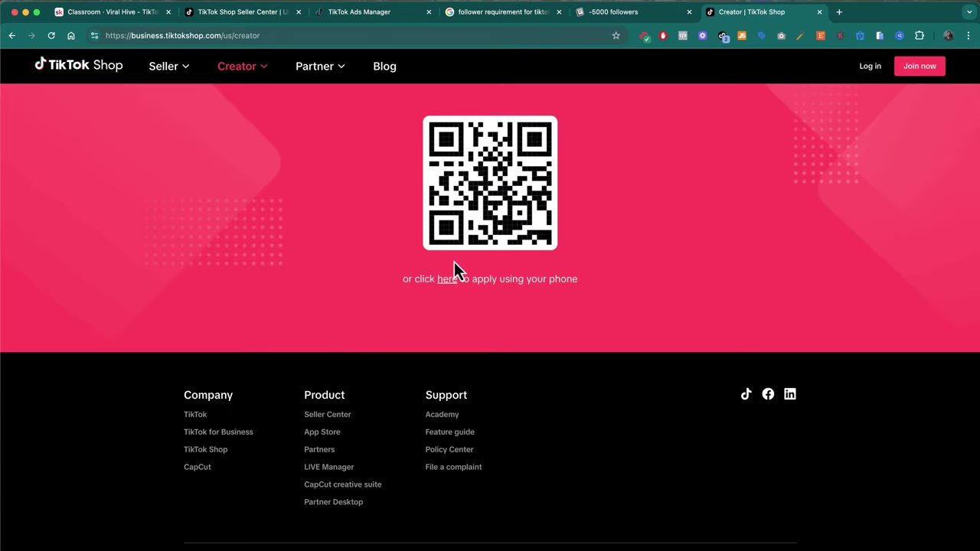980x551 pixels.
Task: Open browser extensions puzzle icon
Action: [920, 35]
